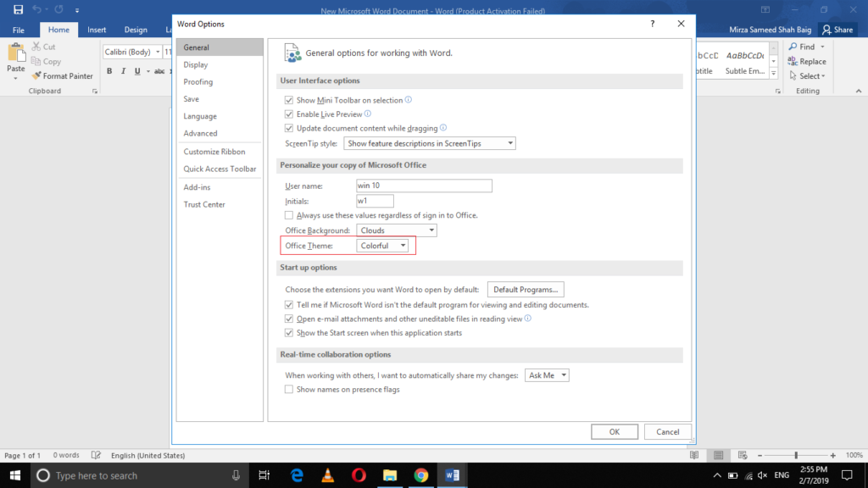
Task: Expand the Clipboard dialog launcher
Action: click(x=95, y=91)
